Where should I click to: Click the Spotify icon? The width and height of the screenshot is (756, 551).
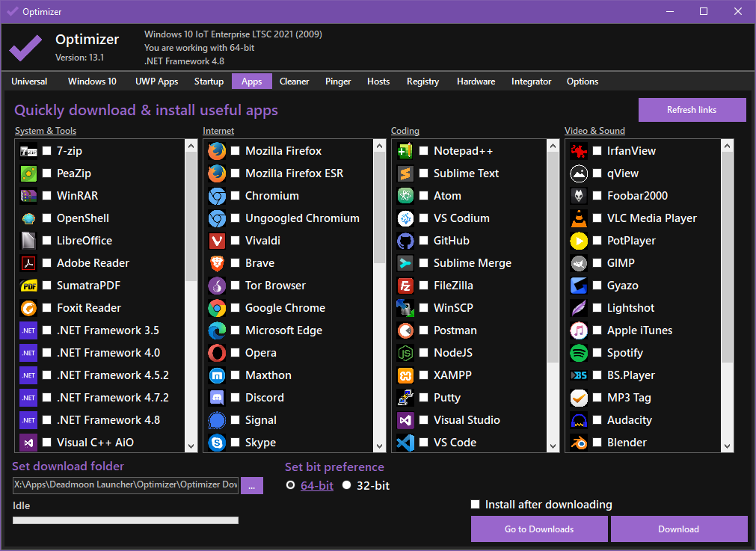579,353
